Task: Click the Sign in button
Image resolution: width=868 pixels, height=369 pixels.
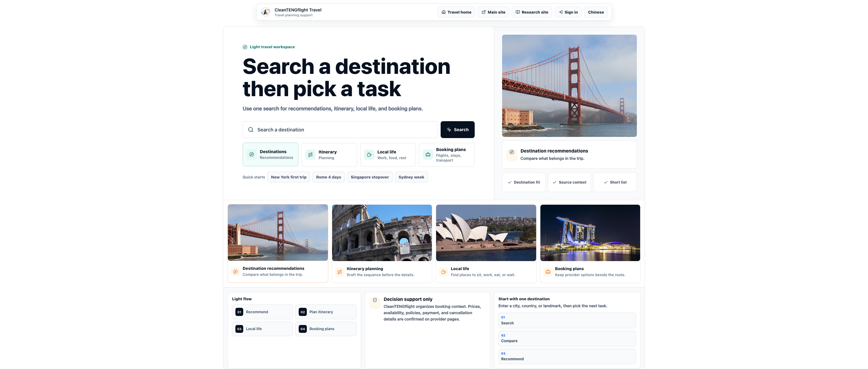Action: [x=568, y=12]
